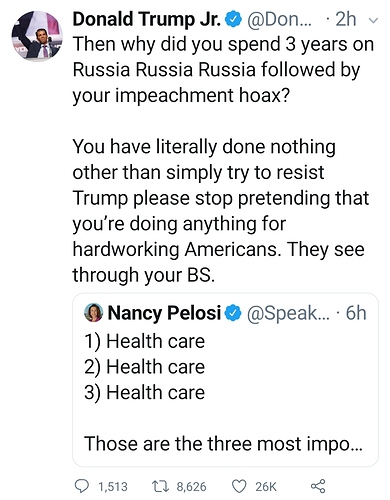View the 8,626 retweets count
Screen dimensions: 390x500
point(191,487)
